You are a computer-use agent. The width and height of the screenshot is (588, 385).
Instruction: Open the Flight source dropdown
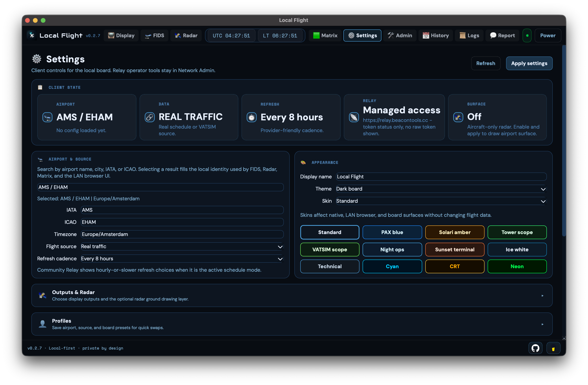tap(182, 246)
